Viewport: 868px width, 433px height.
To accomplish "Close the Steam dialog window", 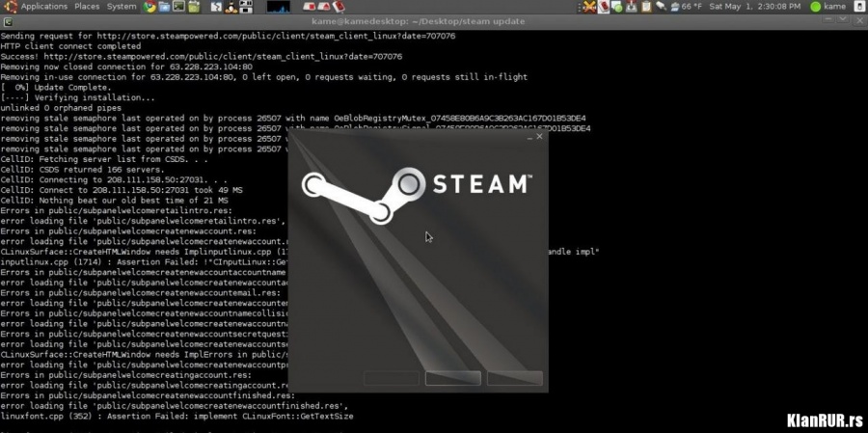I will click(x=539, y=137).
